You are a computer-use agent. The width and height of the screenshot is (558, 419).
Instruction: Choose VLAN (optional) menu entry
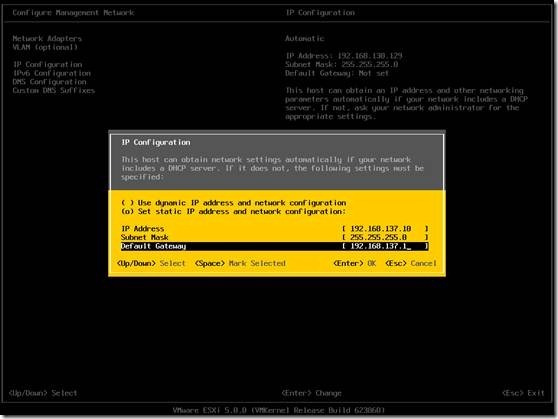click(x=45, y=47)
